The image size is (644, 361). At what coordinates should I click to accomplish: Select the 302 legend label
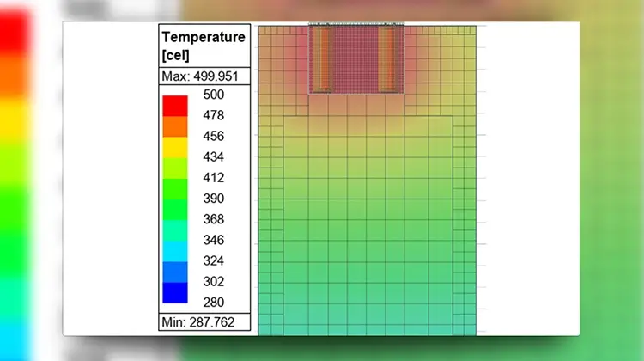click(x=213, y=281)
